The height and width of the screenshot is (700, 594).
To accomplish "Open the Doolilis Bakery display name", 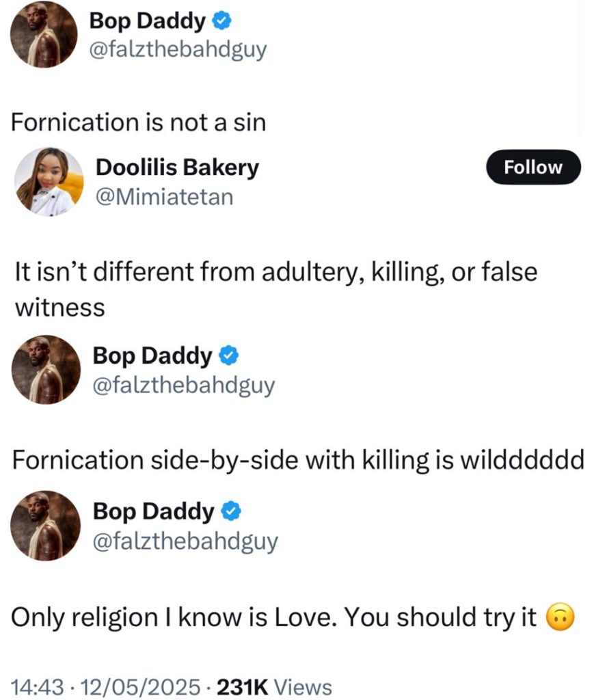I will pyautogui.click(x=177, y=167).
